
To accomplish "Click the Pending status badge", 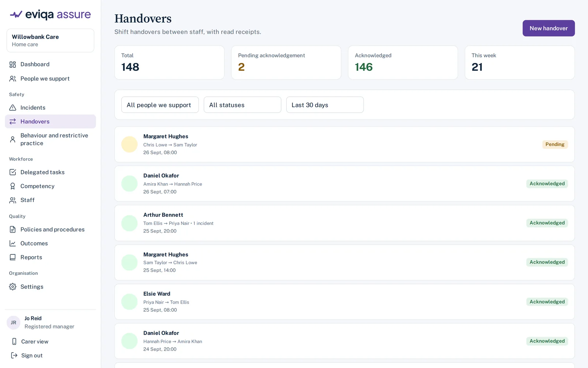I will [555, 144].
